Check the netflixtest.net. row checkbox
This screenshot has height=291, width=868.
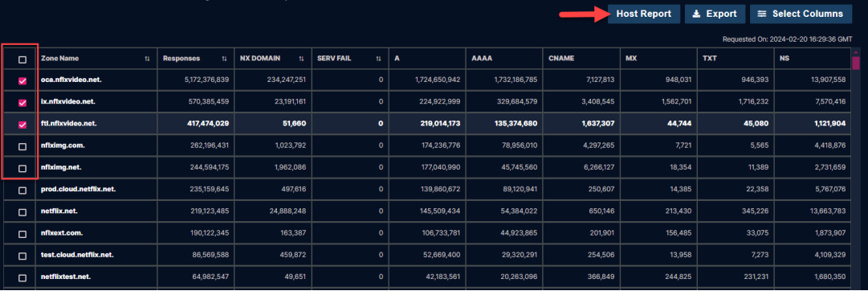click(x=22, y=277)
